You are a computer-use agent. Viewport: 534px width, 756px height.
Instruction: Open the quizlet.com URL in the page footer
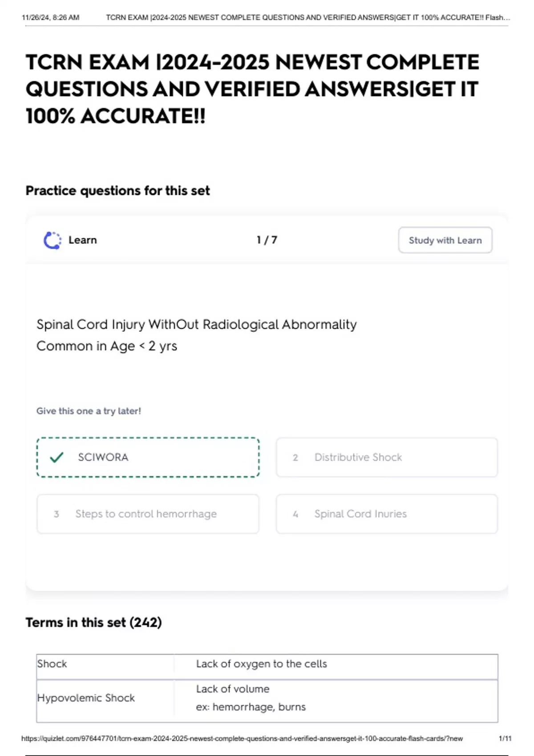242,739
